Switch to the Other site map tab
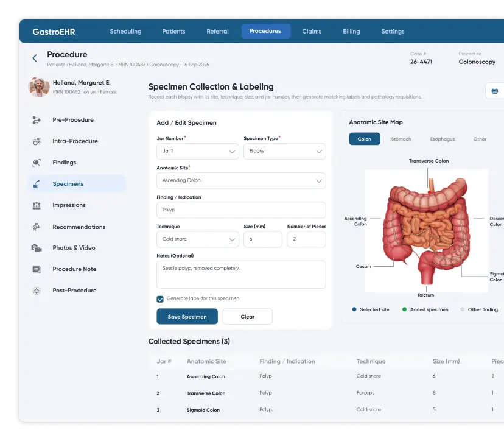This screenshot has height=441, width=504. coord(480,139)
